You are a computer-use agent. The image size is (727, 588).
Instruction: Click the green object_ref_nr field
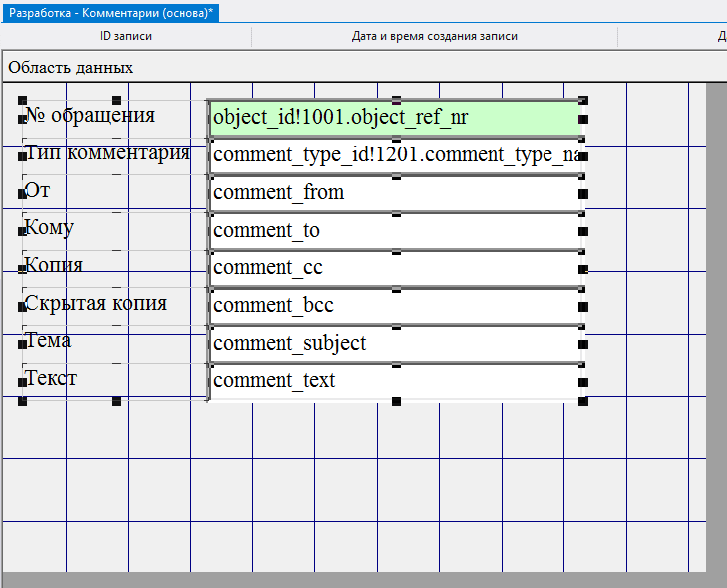(x=395, y=118)
